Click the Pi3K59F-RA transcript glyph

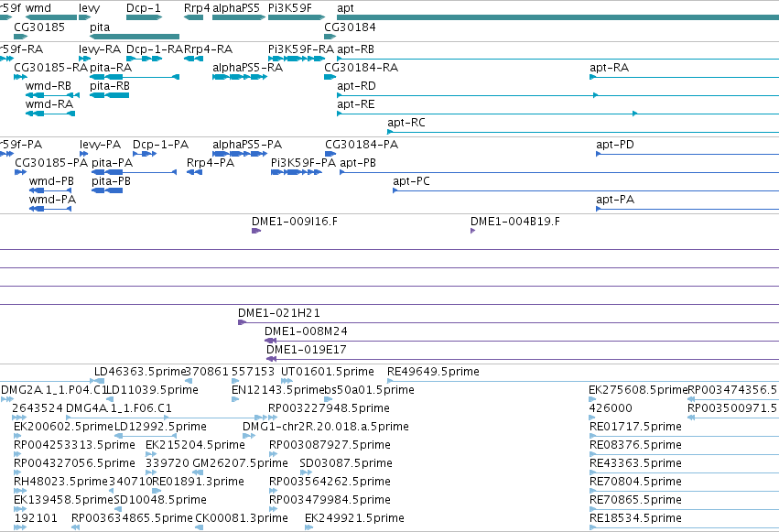click(297, 59)
